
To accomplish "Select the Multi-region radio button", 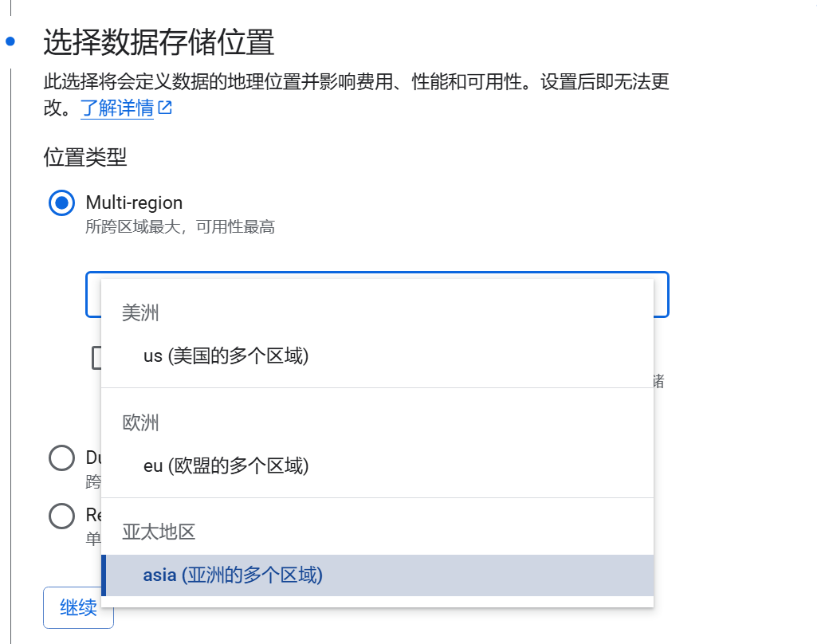I will coord(61,202).
